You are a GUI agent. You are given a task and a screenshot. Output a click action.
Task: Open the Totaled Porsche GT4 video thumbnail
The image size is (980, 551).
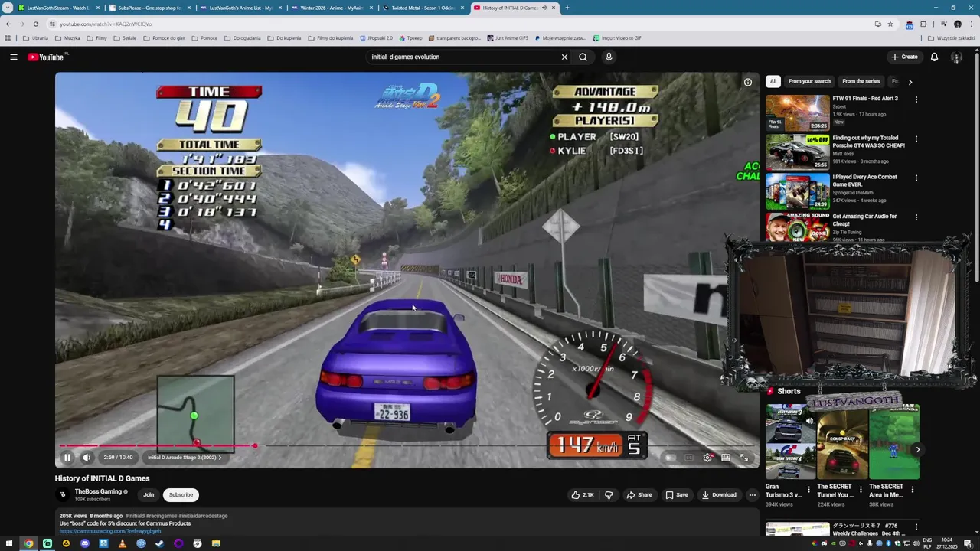pos(798,152)
